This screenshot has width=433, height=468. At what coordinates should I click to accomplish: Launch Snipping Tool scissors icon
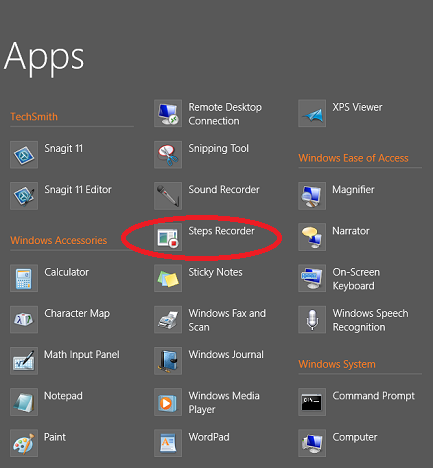[x=168, y=155]
